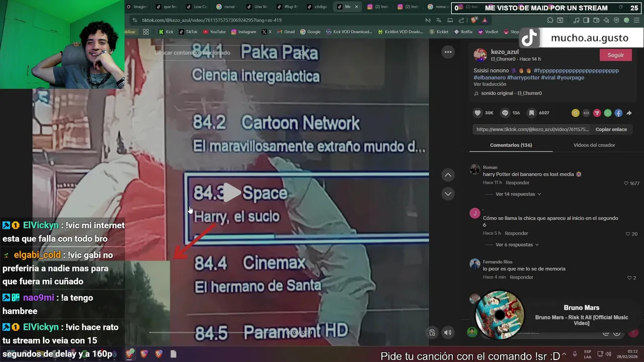The height and width of the screenshot is (362, 644).
Task: Open the TikTok bookmark
Action: point(188,32)
